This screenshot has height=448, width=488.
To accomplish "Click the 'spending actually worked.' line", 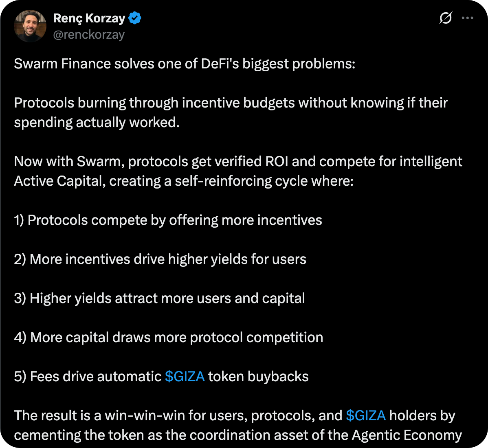I will [97, 122].
